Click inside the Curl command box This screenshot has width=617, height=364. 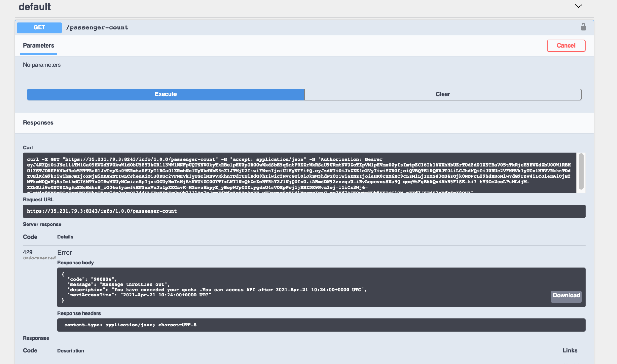pos(299,173)
